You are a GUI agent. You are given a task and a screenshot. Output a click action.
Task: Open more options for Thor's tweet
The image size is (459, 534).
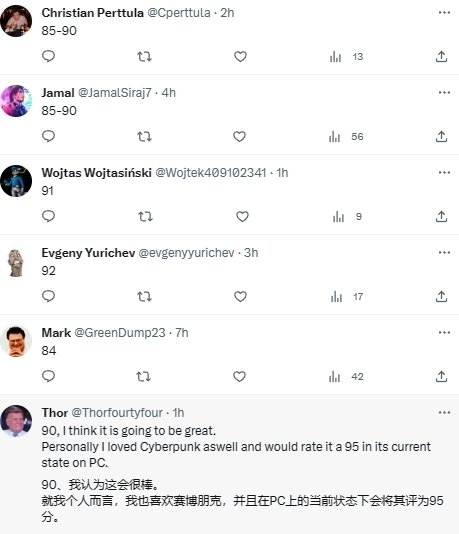coord(444,413)
